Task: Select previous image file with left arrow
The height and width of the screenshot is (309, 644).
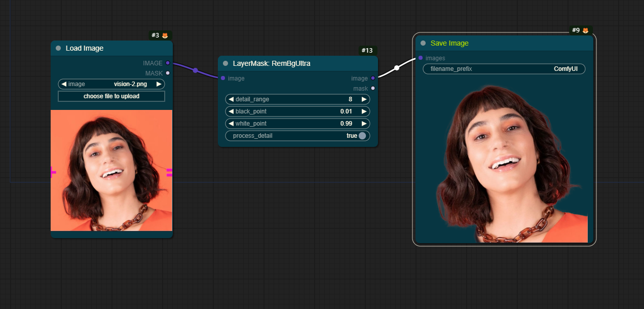Action: (64, 84)
